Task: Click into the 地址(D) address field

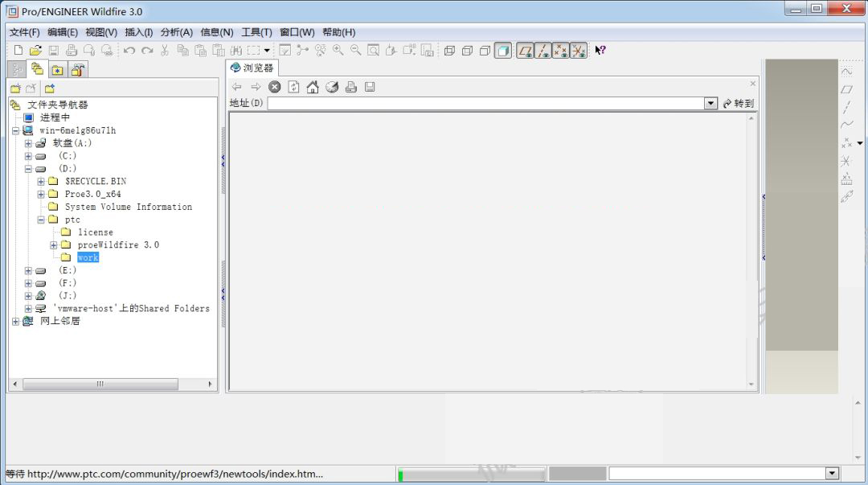Action: 486,104
